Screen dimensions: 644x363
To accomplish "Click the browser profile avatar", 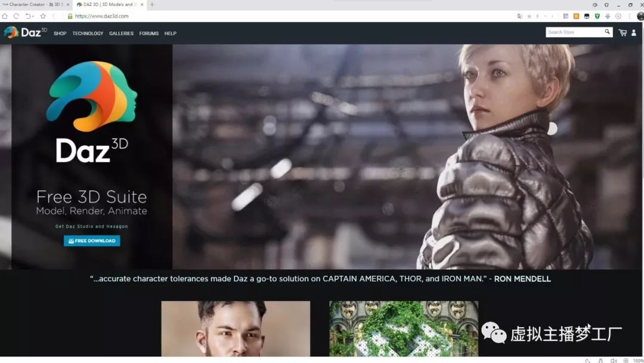I will [x=640, y=16].
